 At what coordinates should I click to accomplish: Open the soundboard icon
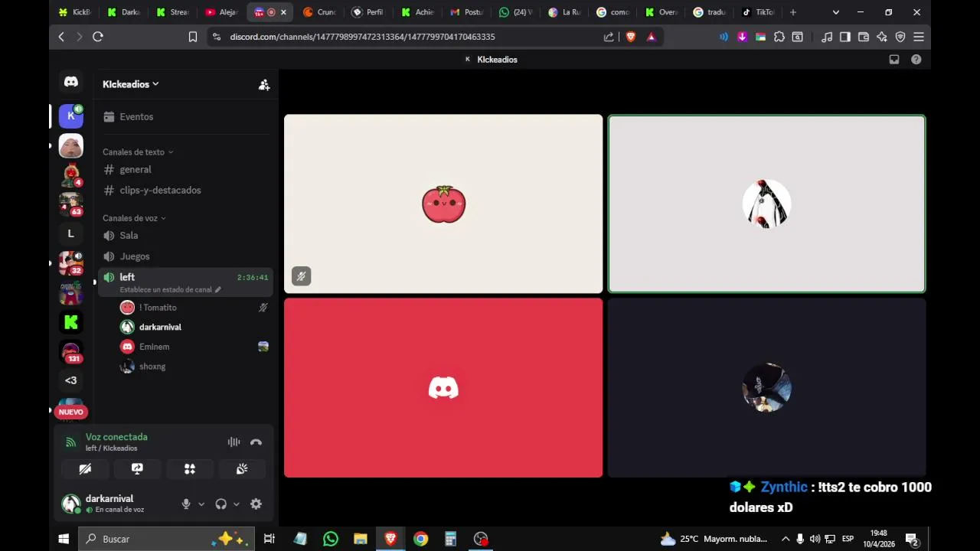click(242, 469)
